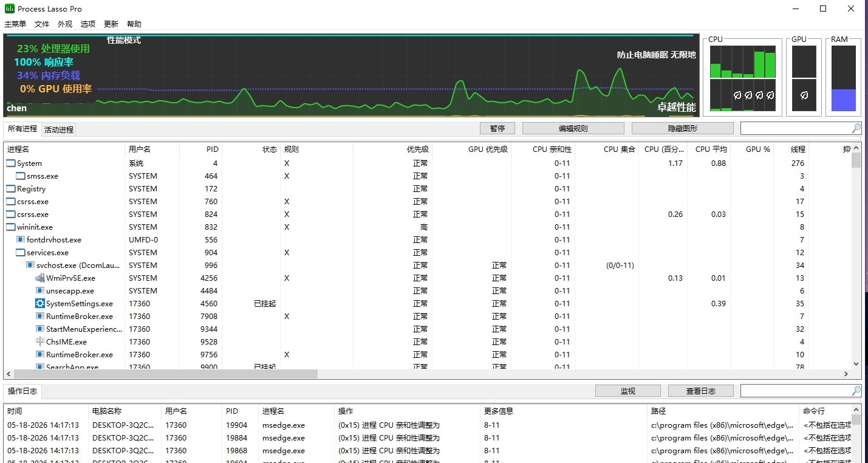This screenshot has width=868, height=463.
Task: Click the unsecapp.exe process icon
Action: 39,291
